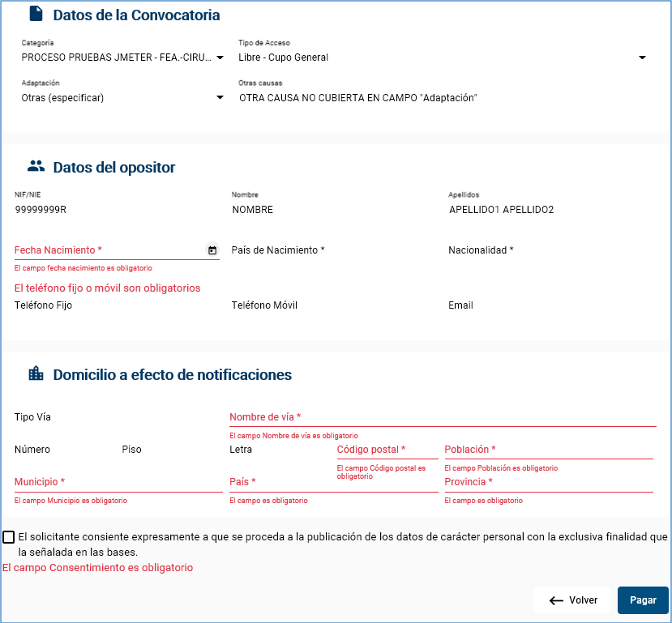Image resolution: width=672 pixels, height=623 pixels.
Task: Open the Fecha Nacimiento calendar picker icon
Action: coord(212,250)
